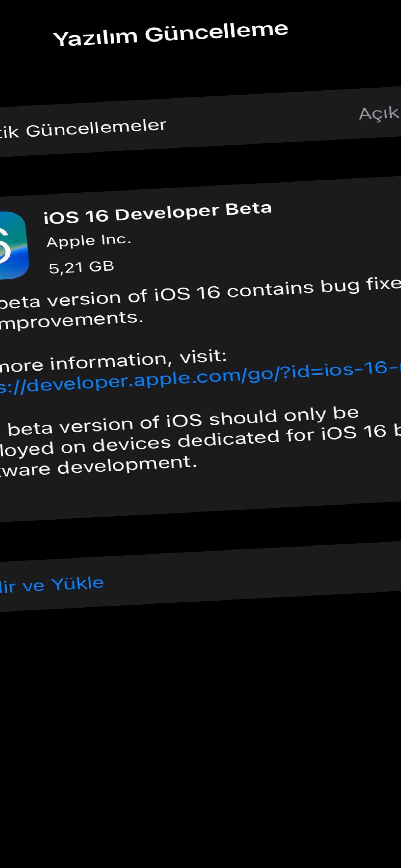Screen dimensions: 401x868
Task: Tap the gap between Güncellemeler row and update card
Action: (200, 168)
